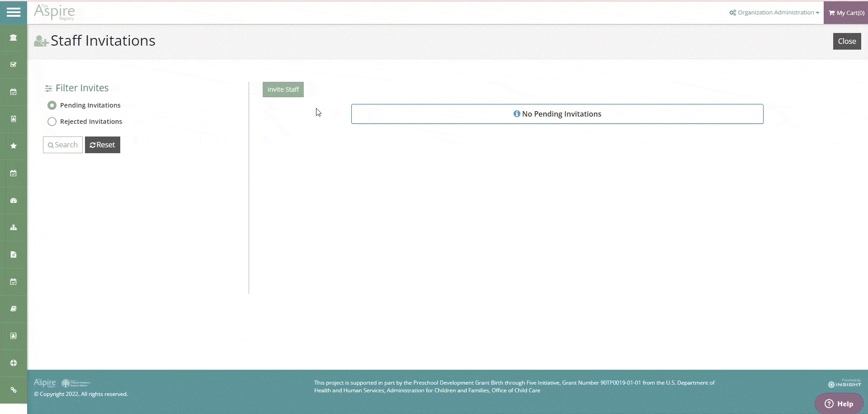
Task: Select the Pending Invitations radio button
Action: 52,105
